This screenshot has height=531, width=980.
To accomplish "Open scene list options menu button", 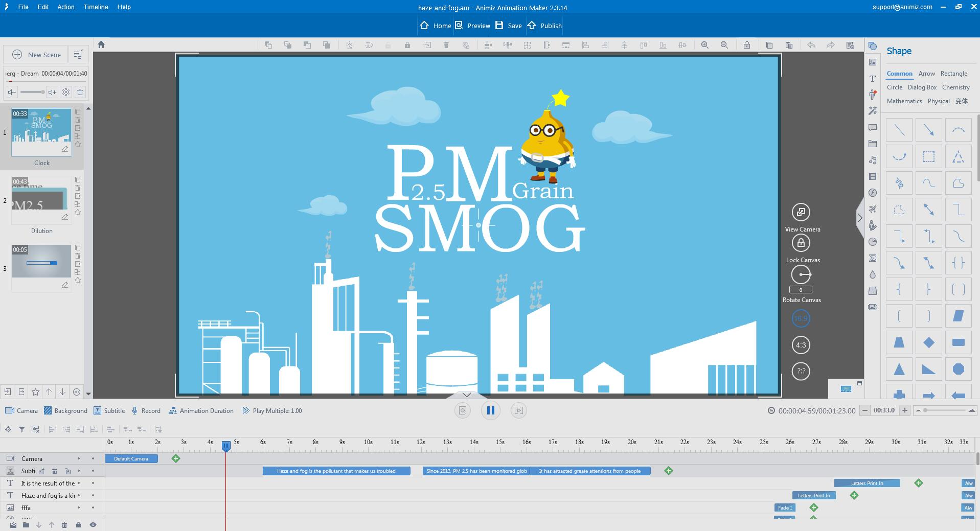I will pyautogui.click(x=78, y=55).
